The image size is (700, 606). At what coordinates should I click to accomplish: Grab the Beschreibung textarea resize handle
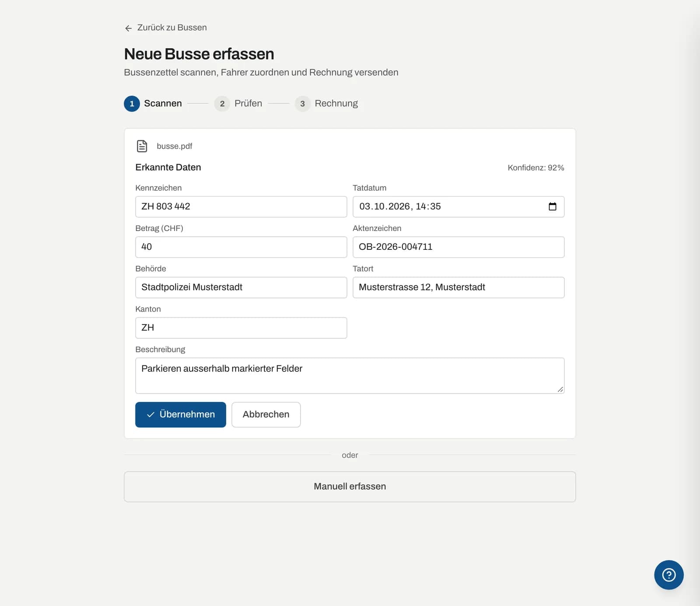point(560,389)
